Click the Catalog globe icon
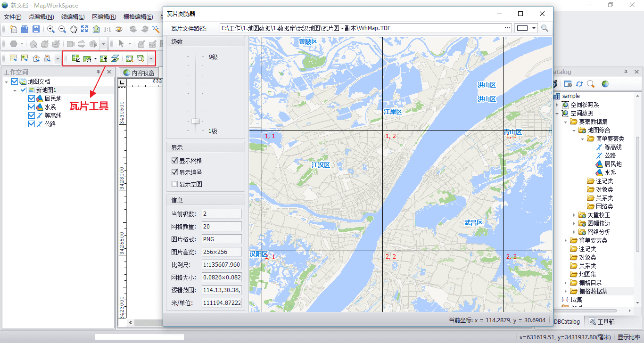The height and width of the screenshot is (343, 644). [x=605, y=84]
